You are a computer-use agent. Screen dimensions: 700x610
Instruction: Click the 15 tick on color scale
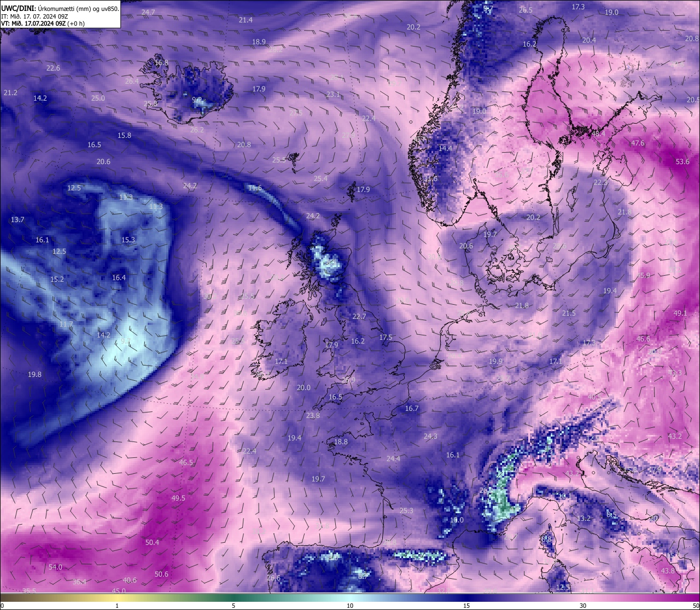pos(466,606)
